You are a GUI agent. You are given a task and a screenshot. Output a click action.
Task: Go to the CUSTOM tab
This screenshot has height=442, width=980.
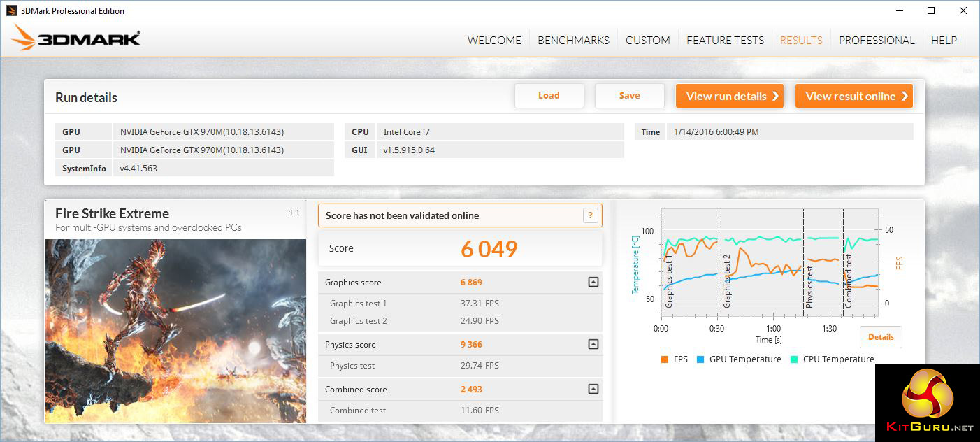click(648, 41)
